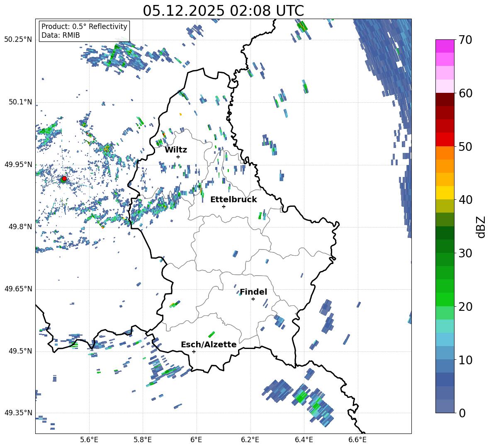Click the 'Wiltz' city label

(x=176, y=150)
